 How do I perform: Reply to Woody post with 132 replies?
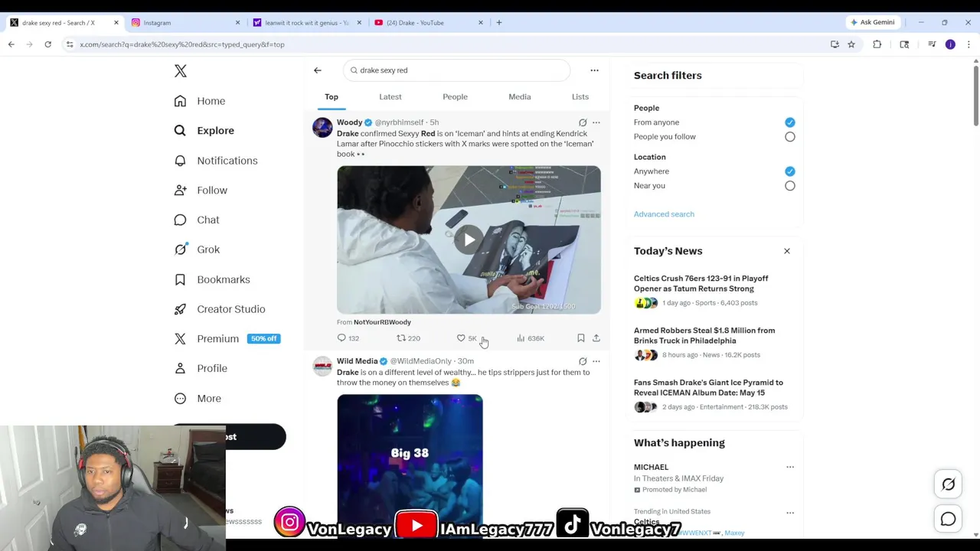(x=348, y=338)
